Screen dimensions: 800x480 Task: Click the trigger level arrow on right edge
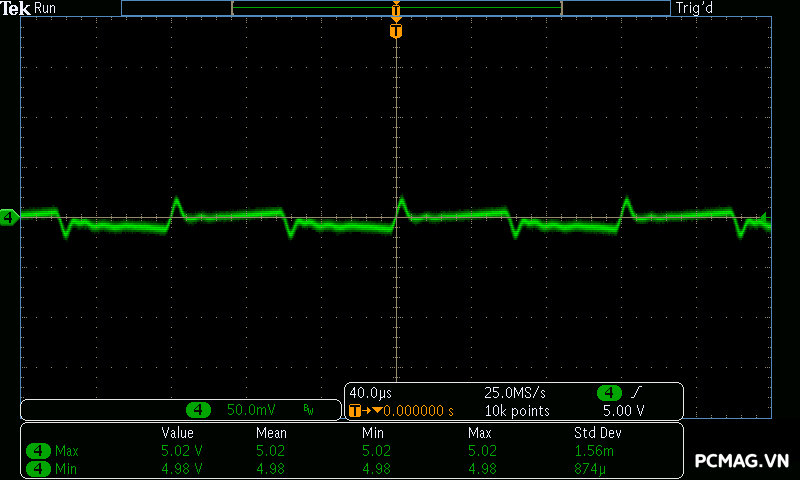pos(765,217)
